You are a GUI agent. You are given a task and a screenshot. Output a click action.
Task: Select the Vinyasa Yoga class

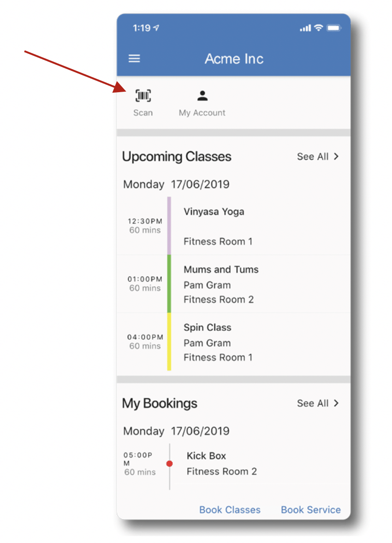coord(234,226)
